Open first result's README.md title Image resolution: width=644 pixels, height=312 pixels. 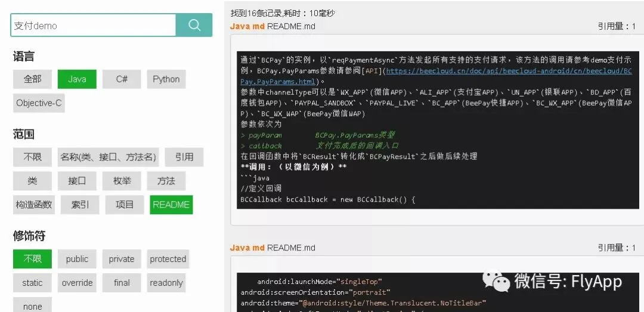[x=291, y=26]
